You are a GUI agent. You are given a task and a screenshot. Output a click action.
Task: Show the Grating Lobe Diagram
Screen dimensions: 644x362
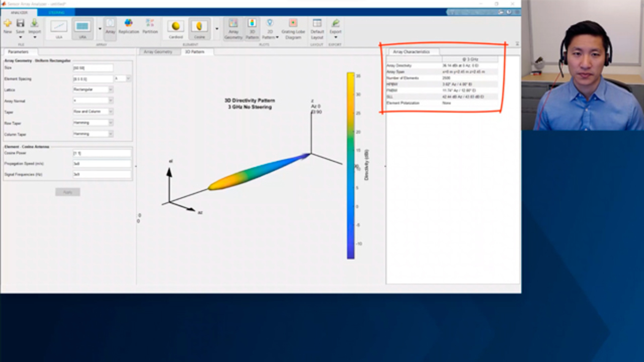click(293, 29)
